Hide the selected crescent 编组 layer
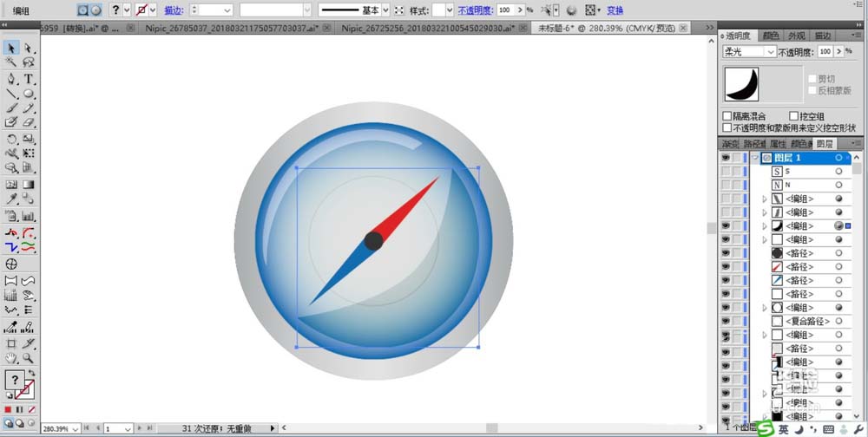 (x=725, y=225)
